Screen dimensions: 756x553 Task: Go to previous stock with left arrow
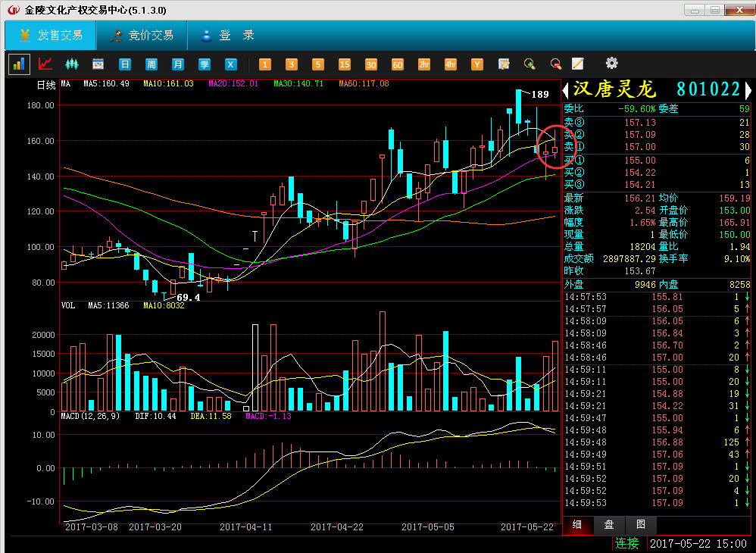click(566, 90)
